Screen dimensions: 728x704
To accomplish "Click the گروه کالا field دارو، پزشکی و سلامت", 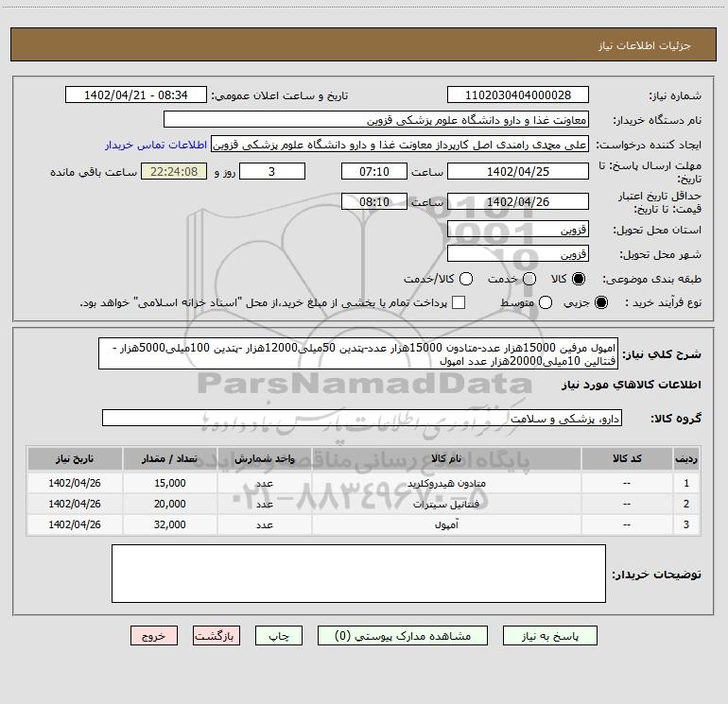I will (362, 418).
